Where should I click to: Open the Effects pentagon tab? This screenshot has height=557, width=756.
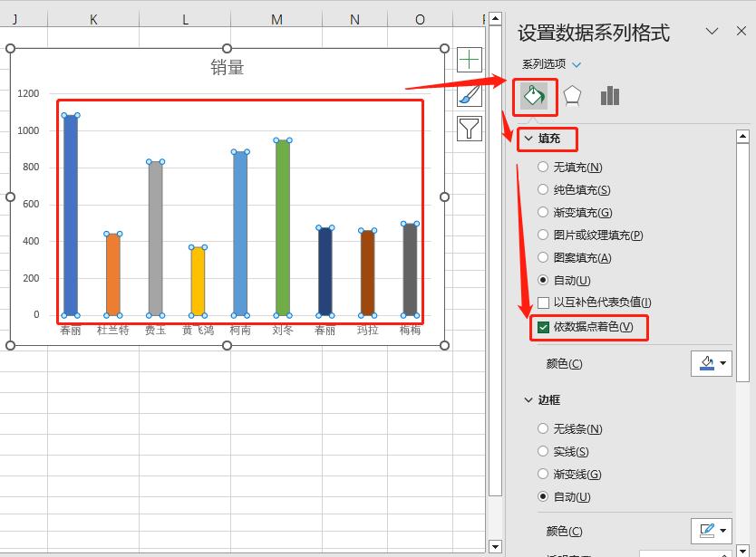(x=572, y=96)
